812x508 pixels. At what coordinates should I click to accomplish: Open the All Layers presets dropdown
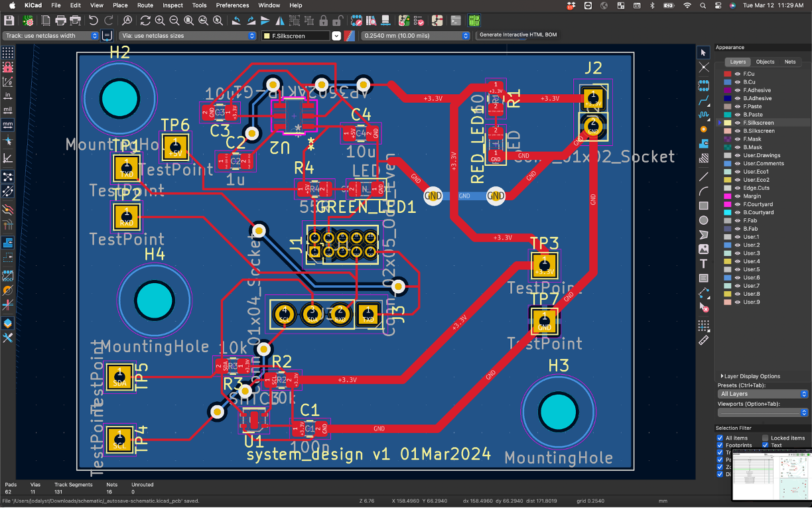(763, 394)
